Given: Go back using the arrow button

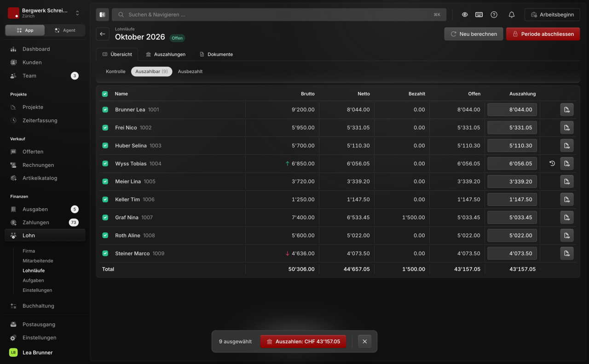Looking at the screenshot, I should click(x=103, y=34).
